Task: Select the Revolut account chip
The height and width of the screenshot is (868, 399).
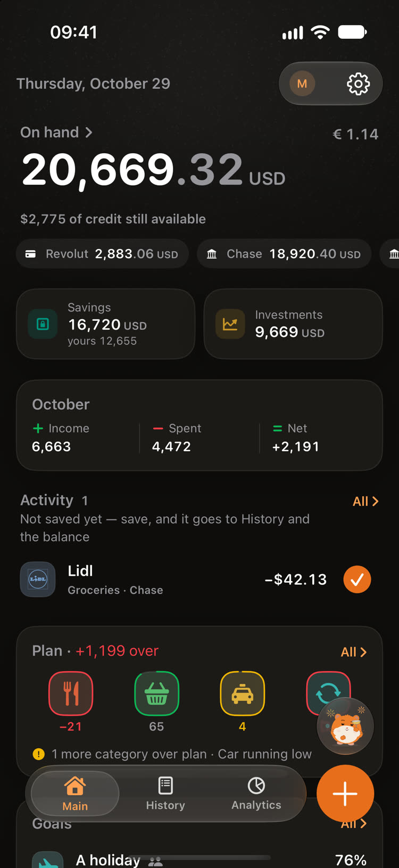Action: [102, 254]
